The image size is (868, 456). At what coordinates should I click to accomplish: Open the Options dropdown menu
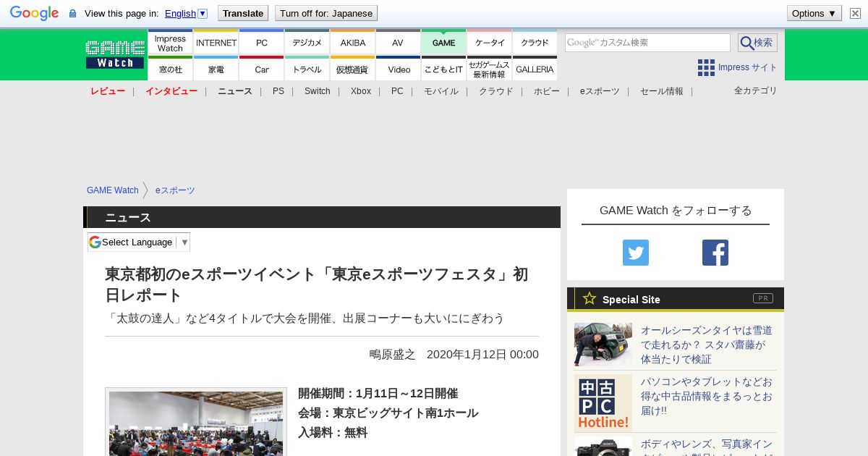coord(814,13)
